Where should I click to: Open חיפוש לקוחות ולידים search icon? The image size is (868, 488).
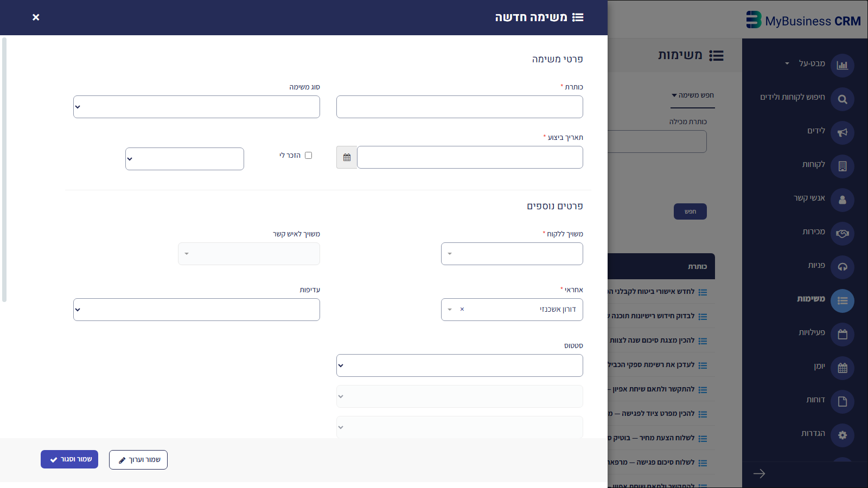tap(842, 99)
